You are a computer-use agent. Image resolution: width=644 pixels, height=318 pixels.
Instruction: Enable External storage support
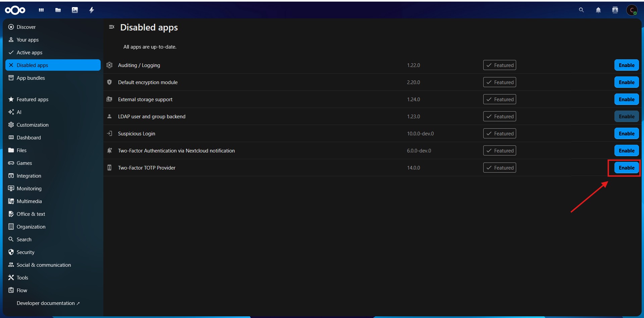[626, 99]
